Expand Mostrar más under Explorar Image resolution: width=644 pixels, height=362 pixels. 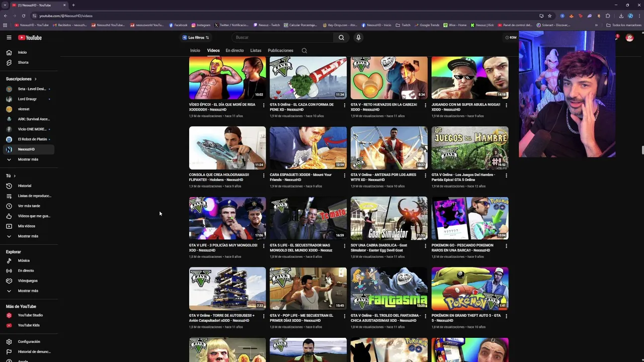pyautogui.click(x=29, y=291)
